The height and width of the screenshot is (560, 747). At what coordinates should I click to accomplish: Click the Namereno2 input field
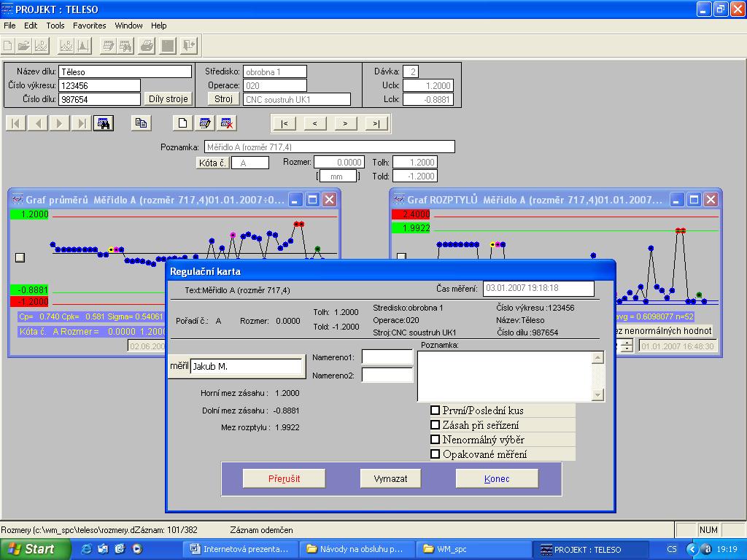[387, 376]
